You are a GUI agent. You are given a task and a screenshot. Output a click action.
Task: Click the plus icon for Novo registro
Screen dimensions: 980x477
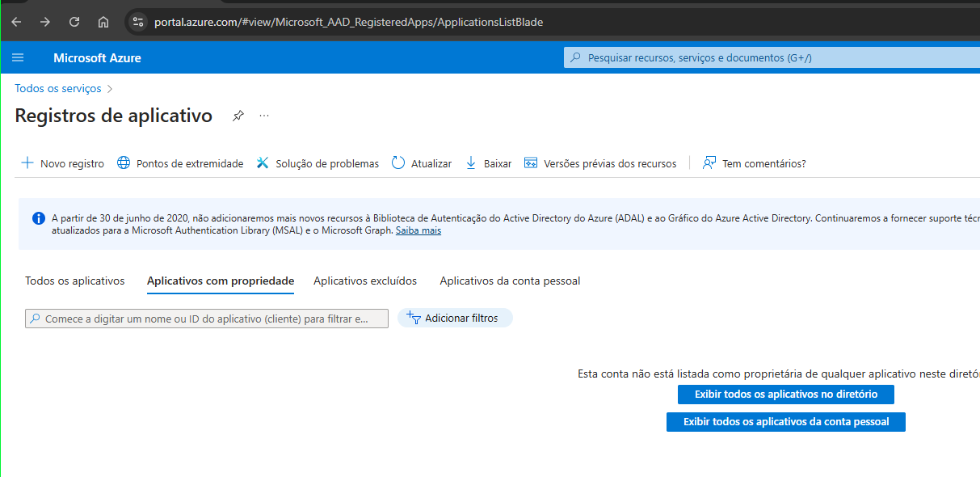pos(27,163)
